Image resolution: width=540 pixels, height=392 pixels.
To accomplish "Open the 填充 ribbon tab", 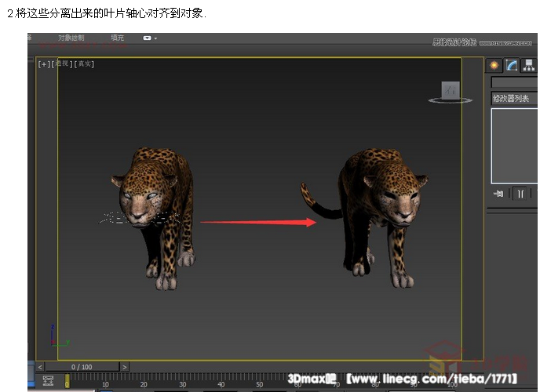I will pos(117,38).
